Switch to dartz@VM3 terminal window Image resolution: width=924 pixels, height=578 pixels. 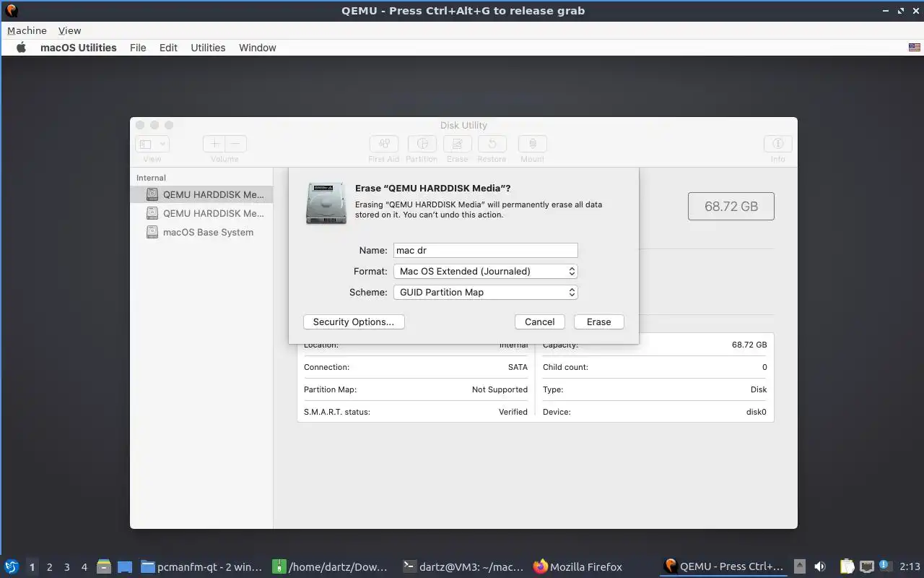[463, 566]
